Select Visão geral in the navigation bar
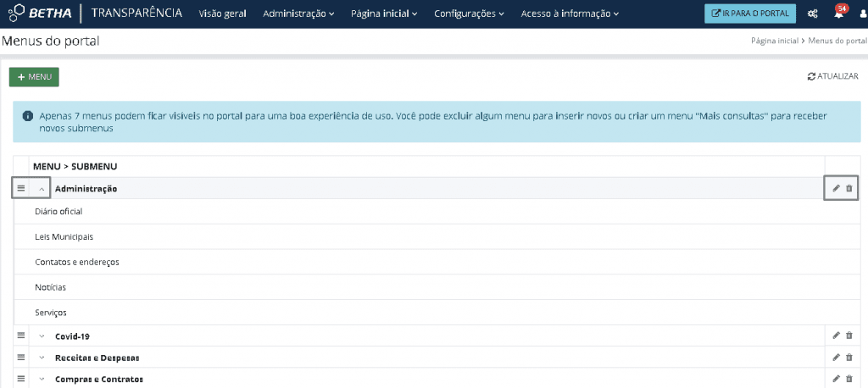The height and width of the screenshot is (388, 868). pos(224,14)
